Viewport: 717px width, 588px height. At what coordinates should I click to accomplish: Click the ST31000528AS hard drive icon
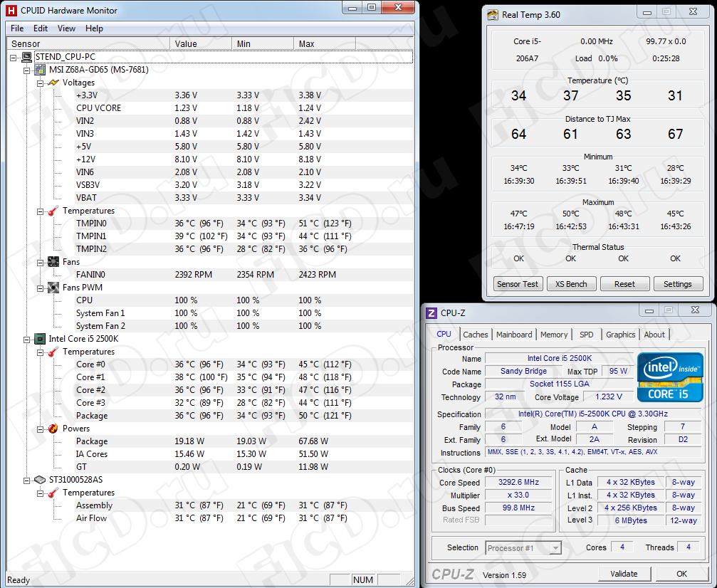click(41, 480)
